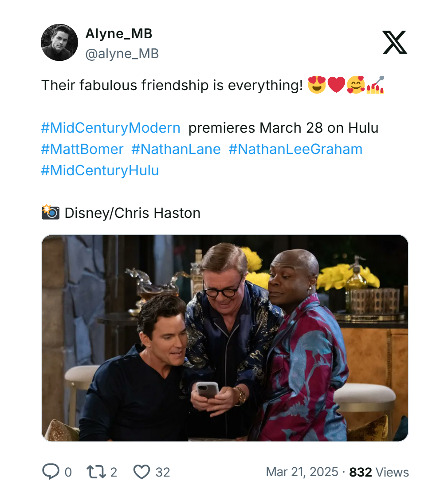Open the attached photo of the post
The image size is (448, 497).
[x=224, y=338]
